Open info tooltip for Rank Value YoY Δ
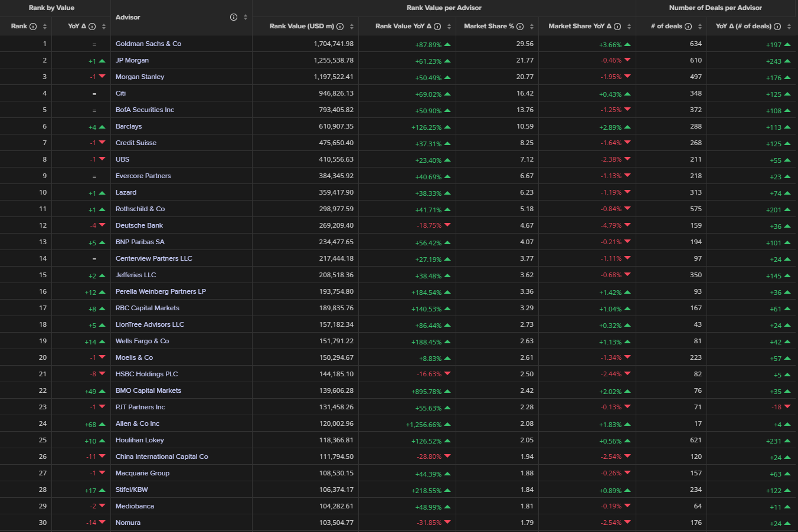798x532 pixels. pyautogui.click(x=437, y=27)
